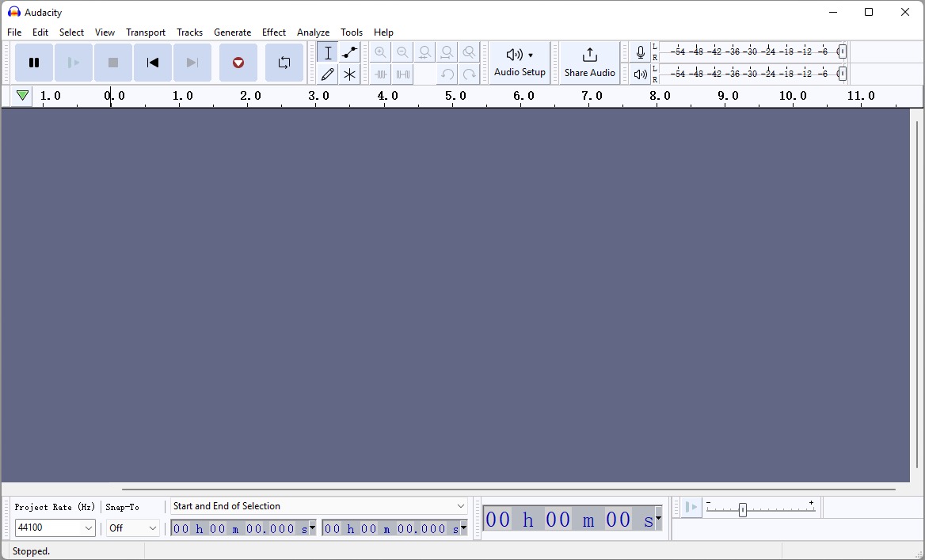Select the Envelope tool
The width and height of the screenshot is (925, 560).
tap(349, 52)
